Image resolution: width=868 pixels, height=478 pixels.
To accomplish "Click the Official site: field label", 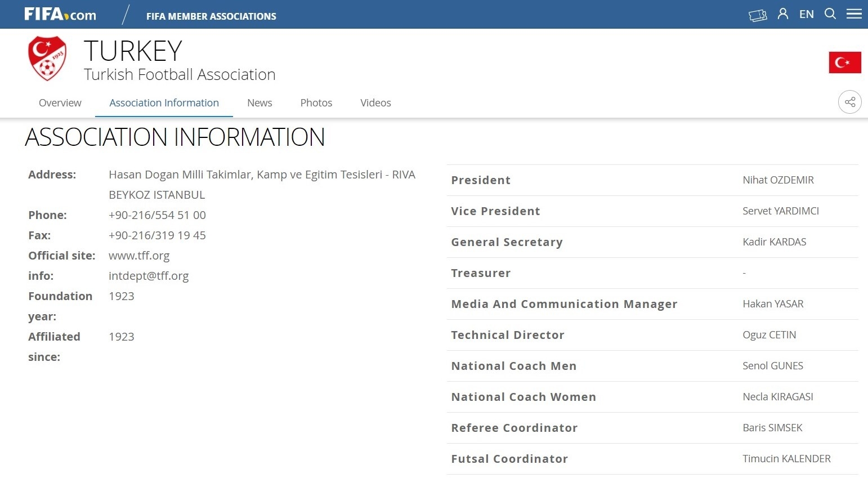I will point(61,256).
